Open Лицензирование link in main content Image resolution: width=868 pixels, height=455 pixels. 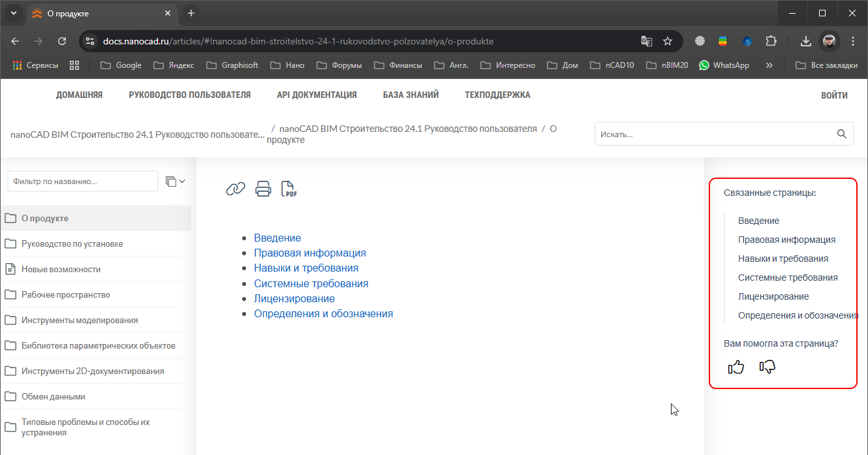coord(294,298)
